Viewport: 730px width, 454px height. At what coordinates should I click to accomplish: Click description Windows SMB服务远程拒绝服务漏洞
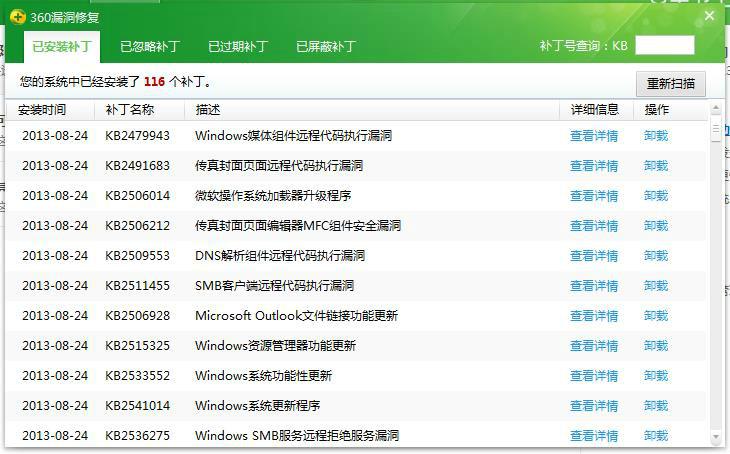point(297,436)
